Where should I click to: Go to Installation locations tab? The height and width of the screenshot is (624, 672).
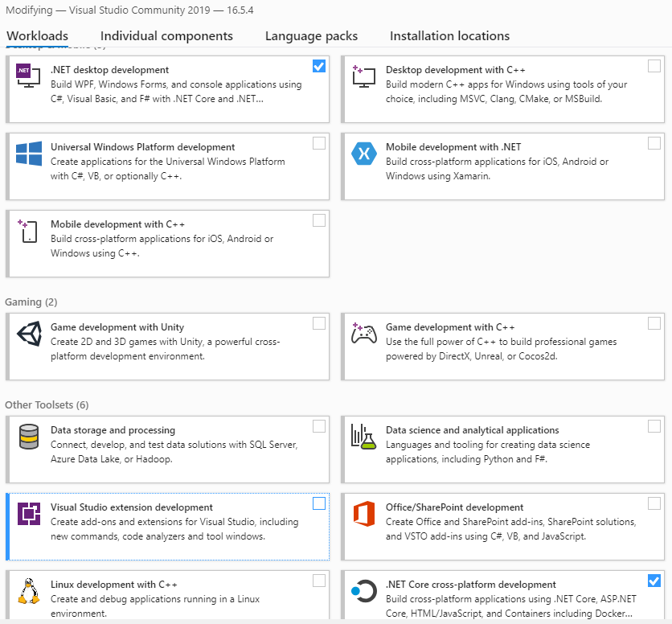coord(449,36)
